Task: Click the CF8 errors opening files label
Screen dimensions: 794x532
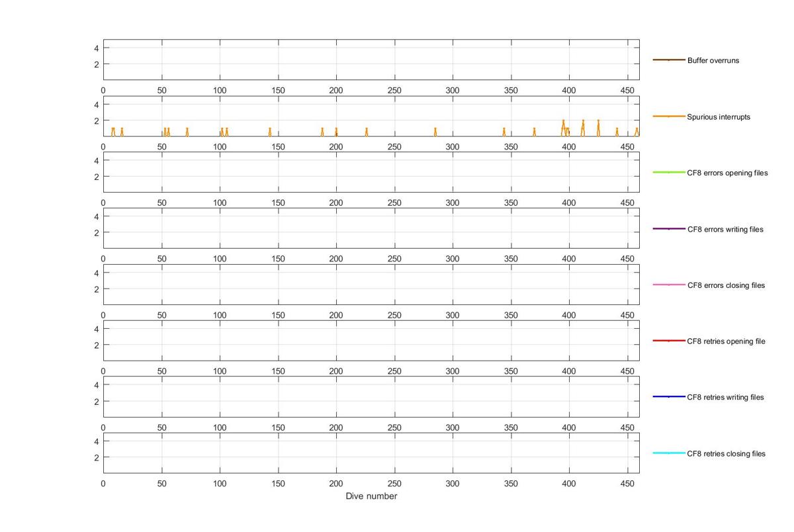Action: tap(728, 173)
